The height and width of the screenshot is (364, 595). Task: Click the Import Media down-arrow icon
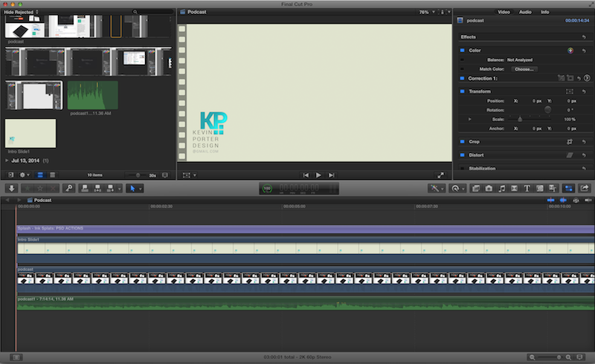click(x=11, y=189)
